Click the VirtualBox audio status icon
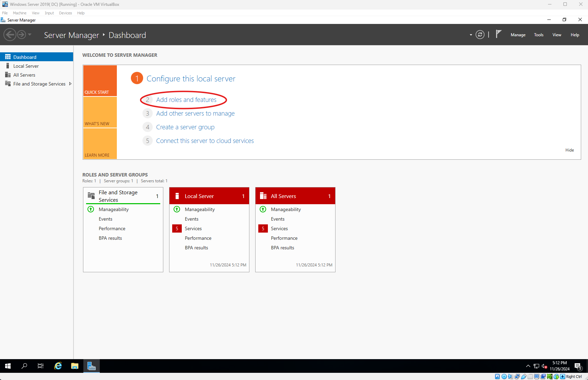 pos(510,377)
